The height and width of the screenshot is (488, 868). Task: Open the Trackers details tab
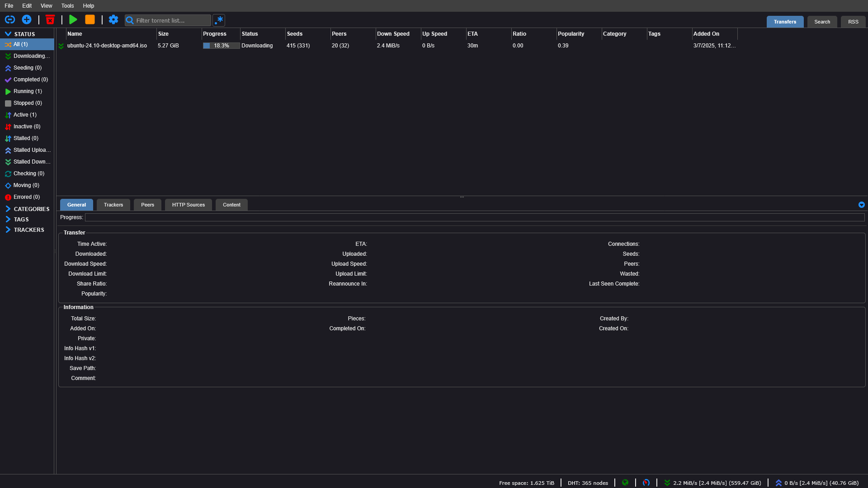[x=113, y=205]
